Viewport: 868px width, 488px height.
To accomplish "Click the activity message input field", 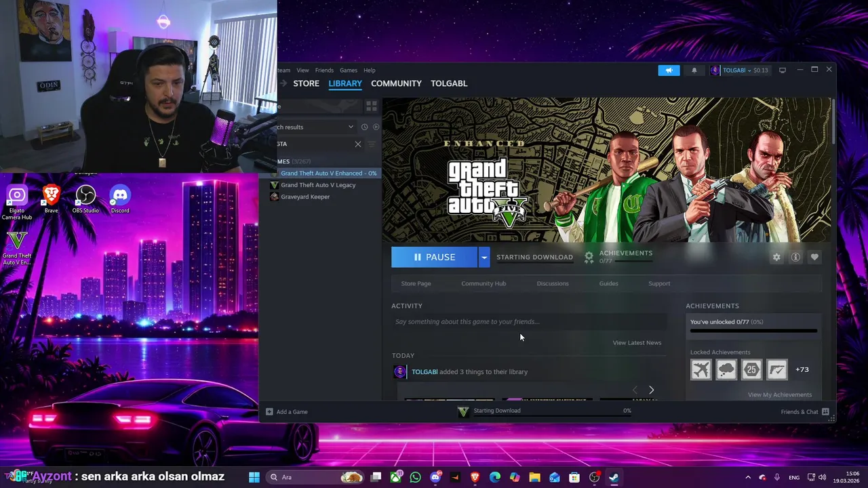I will click(529, 322).
